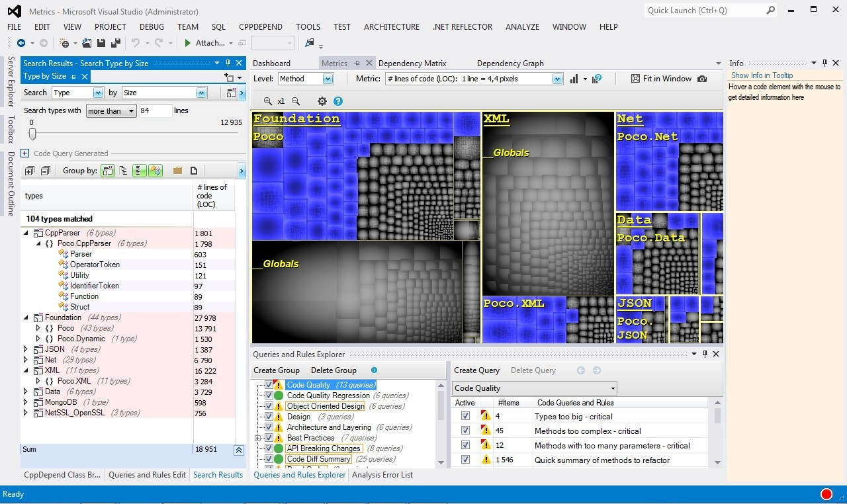The height and width of the screenshot is (504, 847).
Task: Expand the JSON node in the types tree
Action: (26, 349)
